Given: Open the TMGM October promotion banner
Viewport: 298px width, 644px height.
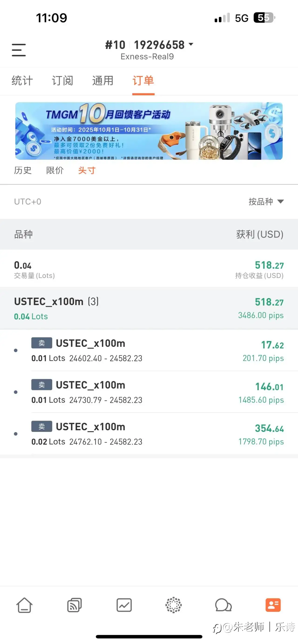Looking at the screenshot, I should 149,131.
